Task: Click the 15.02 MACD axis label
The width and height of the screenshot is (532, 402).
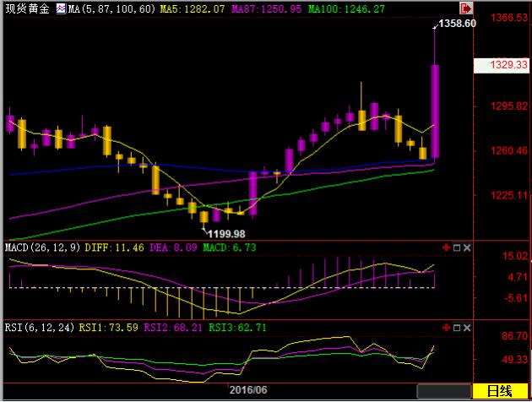Action: [515, 256]
